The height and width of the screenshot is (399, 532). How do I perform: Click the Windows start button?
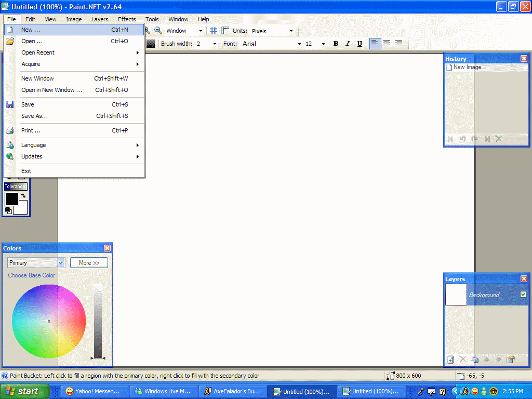(x=24, y=391)
